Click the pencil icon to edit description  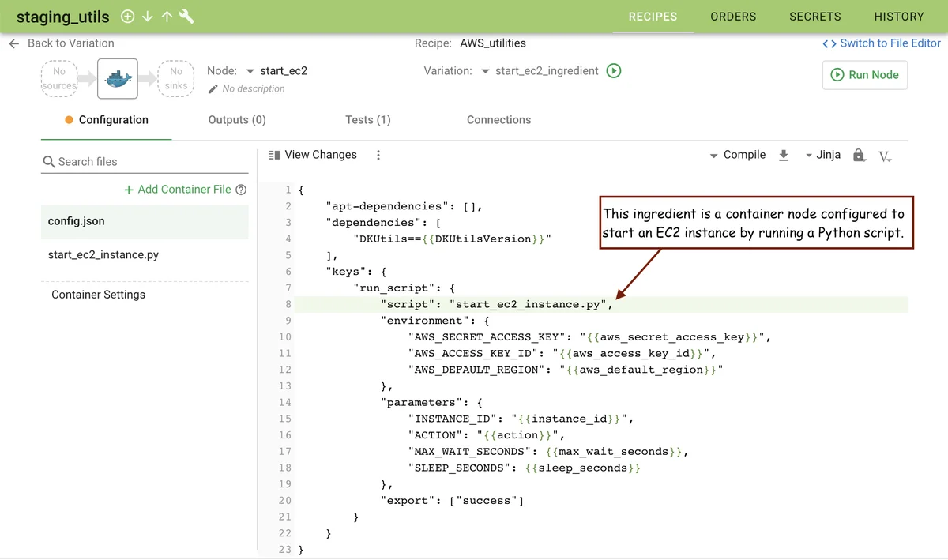213,89
